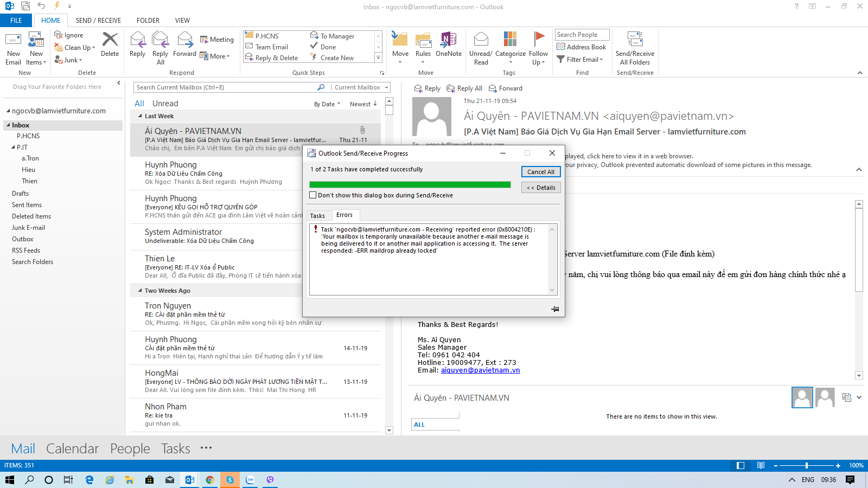Screen dimensions: 868x488
Task: Open the Sent Items folder
Action: point(27,205)
